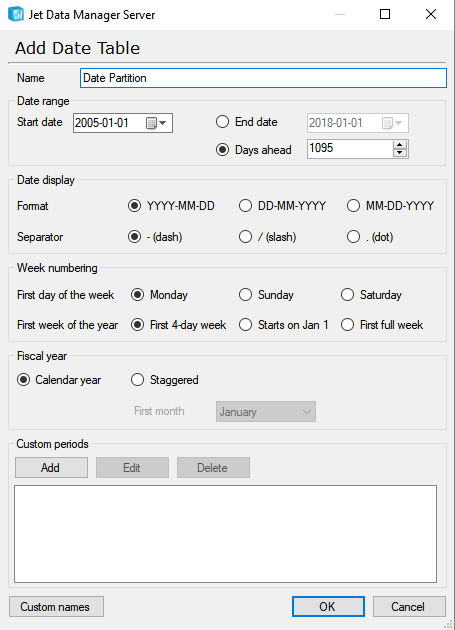Open the Custom names dialog

coord(56,607)
